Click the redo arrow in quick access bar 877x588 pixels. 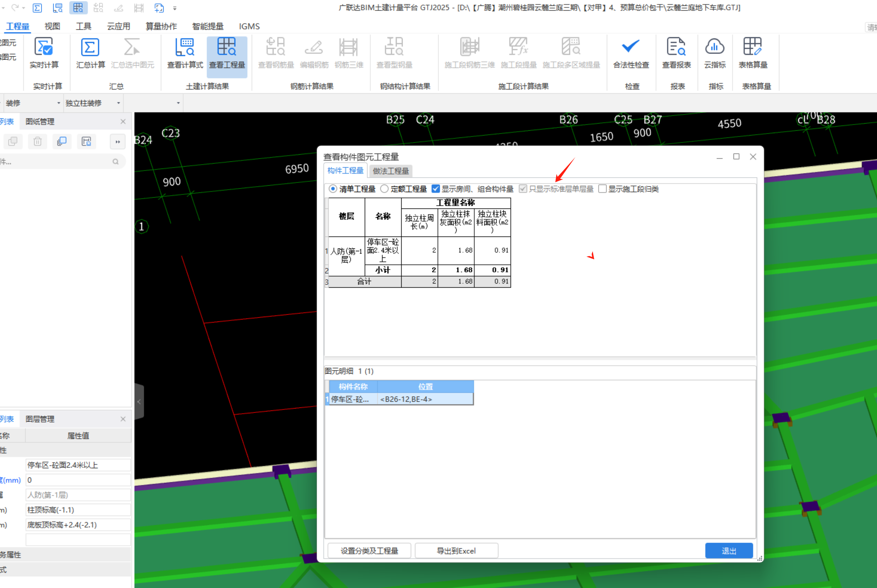point(15,8)
